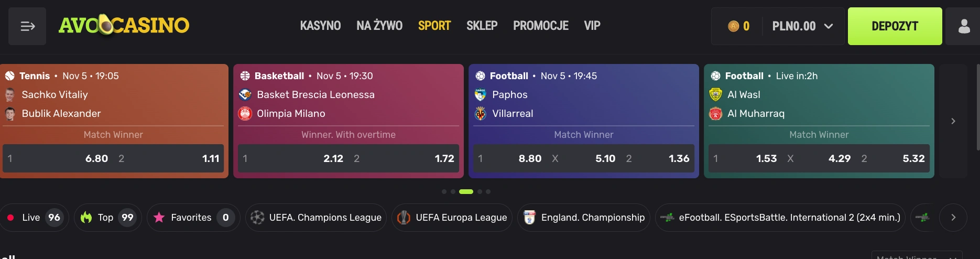Select UEFA Champions League chip
This screenshot has height=259, width=980.
[x=316, y=218]
